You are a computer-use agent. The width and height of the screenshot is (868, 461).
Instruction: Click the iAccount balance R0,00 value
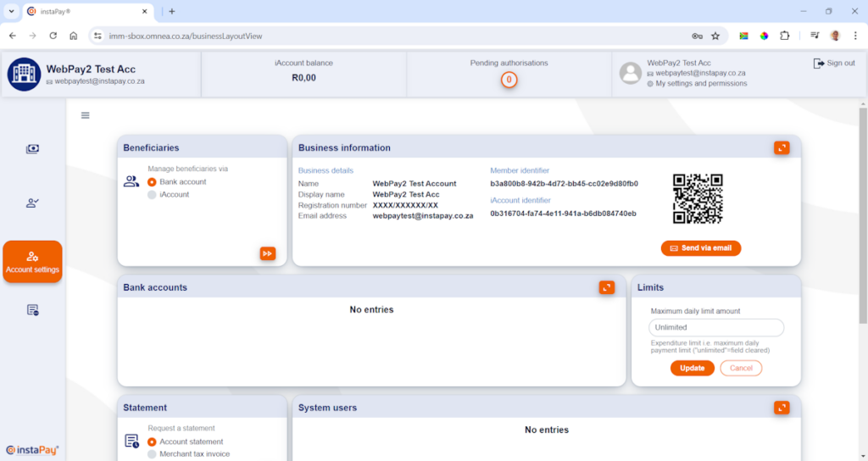click(304, 78)
